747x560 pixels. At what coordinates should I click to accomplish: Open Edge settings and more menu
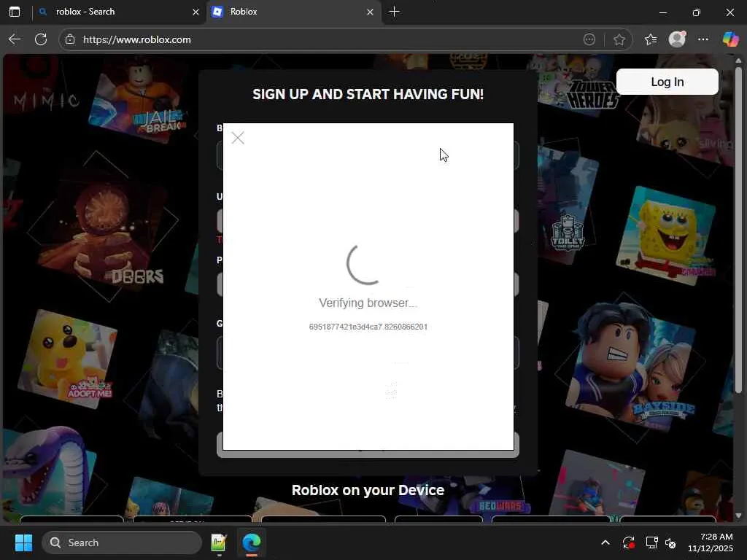click(x=703, y=39)
